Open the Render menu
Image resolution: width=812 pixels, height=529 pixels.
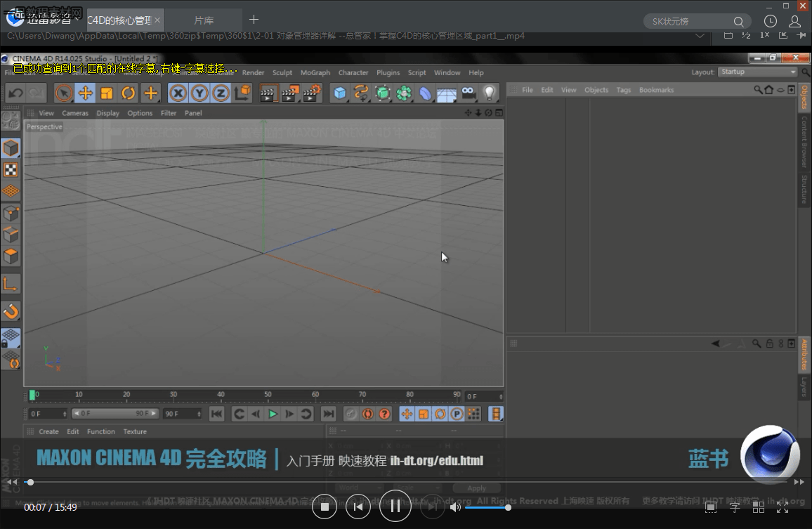(x=254, y=73)
